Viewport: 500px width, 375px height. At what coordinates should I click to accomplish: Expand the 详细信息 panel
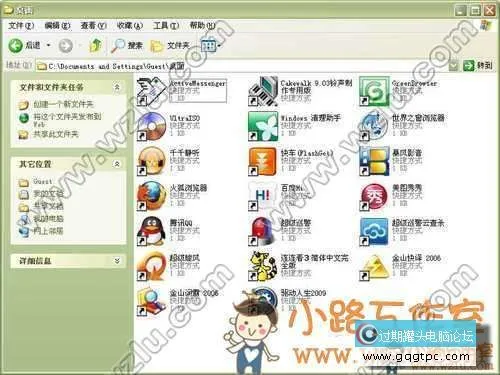coord(117,261)
